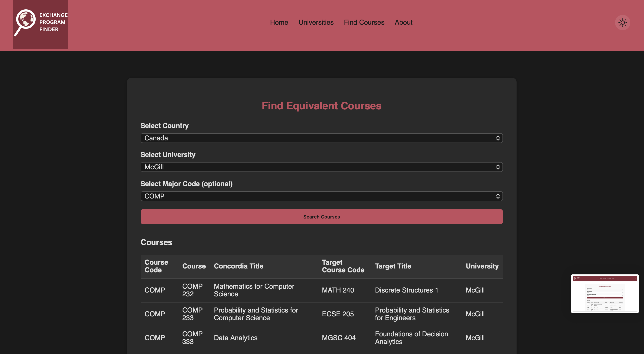
Task: Click the Data Analytics course title
Action: pos(235,338)
